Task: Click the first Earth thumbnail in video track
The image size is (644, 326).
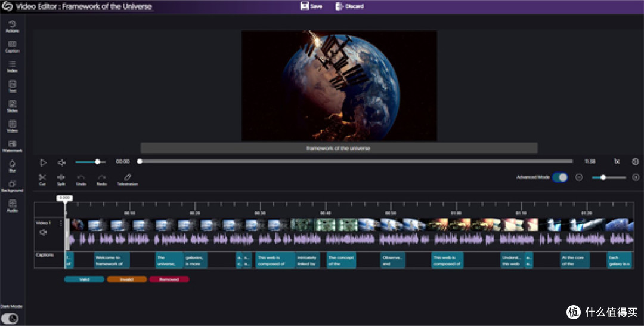Action: [x=77, y=224]
